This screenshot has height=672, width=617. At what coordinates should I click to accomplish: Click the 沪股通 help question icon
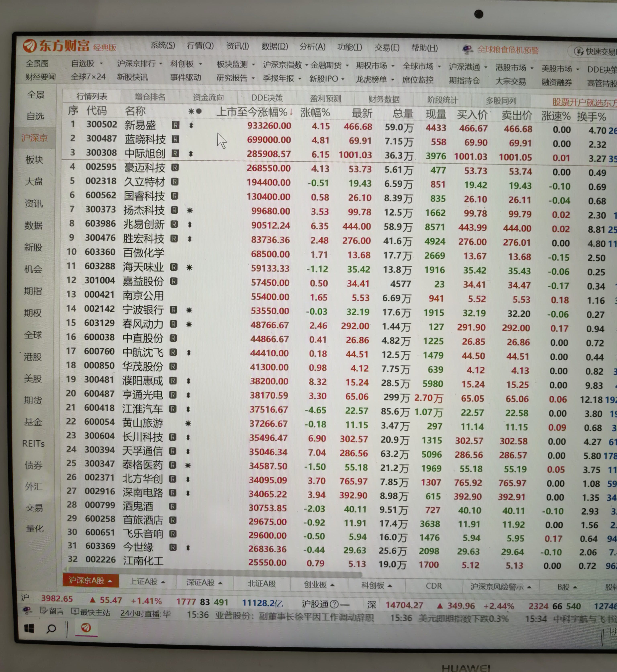pos(334,604)
